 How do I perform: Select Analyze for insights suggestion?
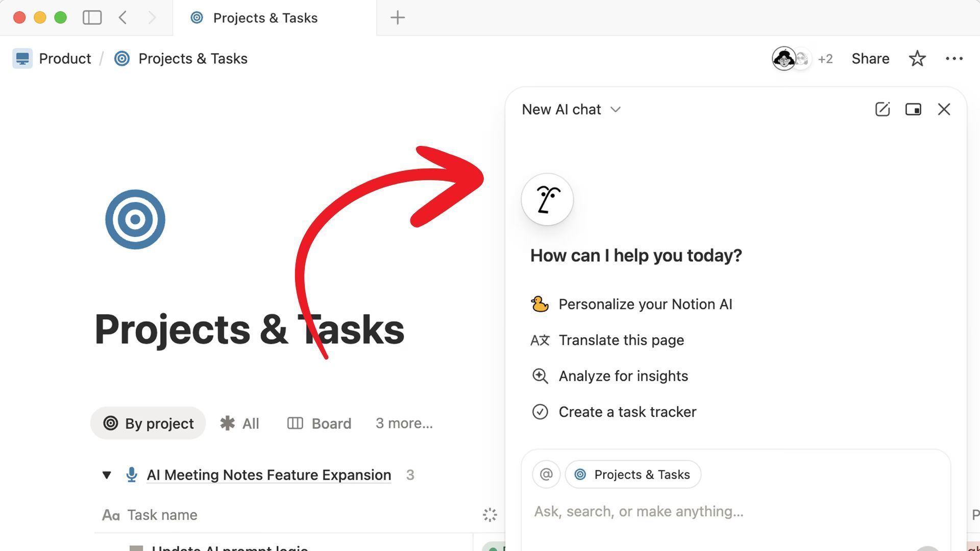coord(623,376)
